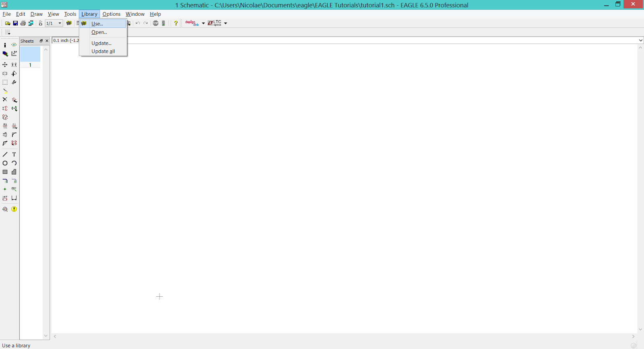Select the Add part tool
This screenshot has height=349, width=644.
(x=14, y=99)
